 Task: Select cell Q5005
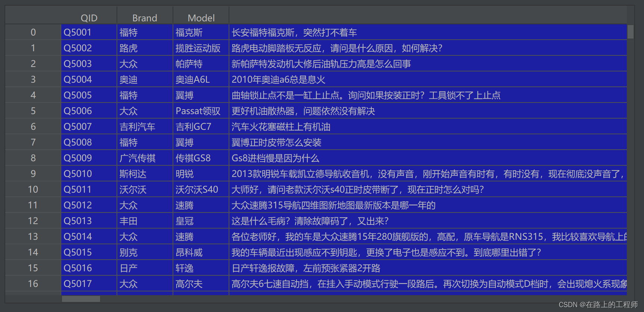point(89,95)
